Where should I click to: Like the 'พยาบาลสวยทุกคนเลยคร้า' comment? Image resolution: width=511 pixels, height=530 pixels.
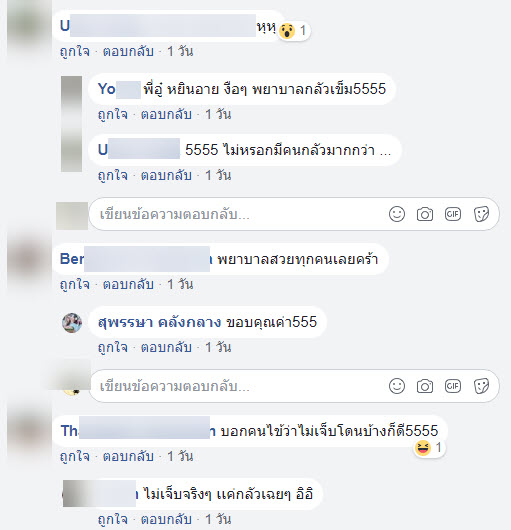click(x=75, y=285)
